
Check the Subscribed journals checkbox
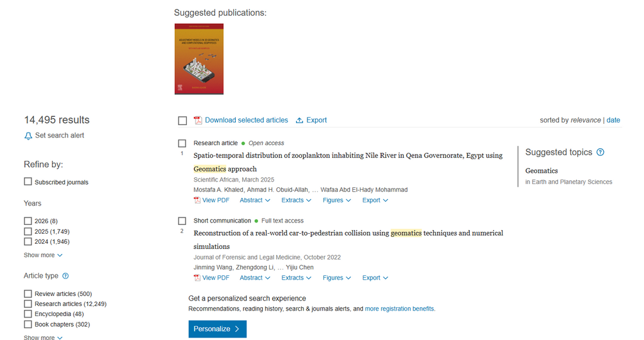(x=28, y=182)
